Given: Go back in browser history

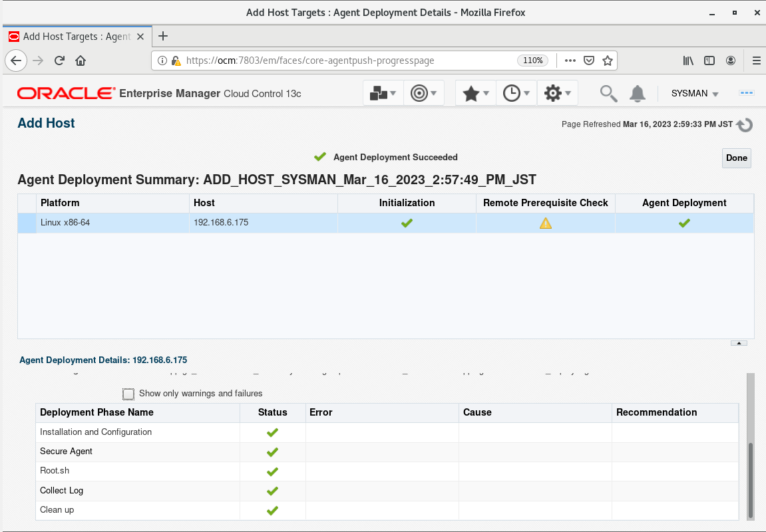Looking at the screenshot, I should 16,61.
